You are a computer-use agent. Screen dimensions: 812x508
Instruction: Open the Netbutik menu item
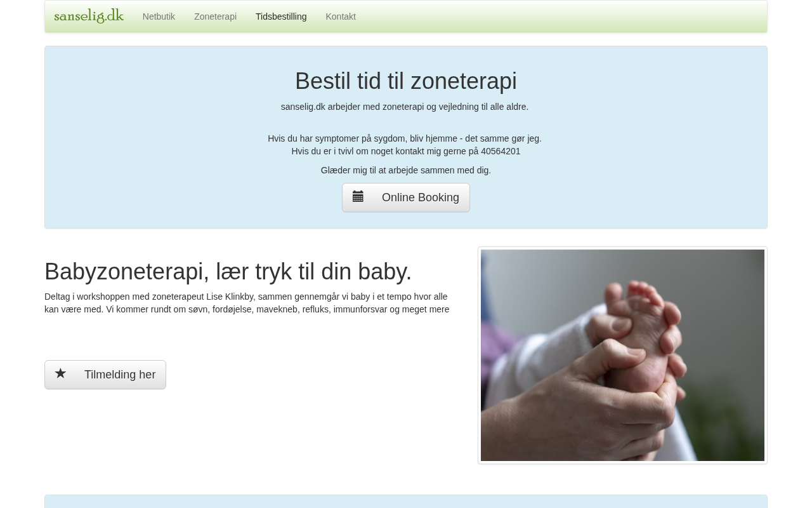(159, 17)
